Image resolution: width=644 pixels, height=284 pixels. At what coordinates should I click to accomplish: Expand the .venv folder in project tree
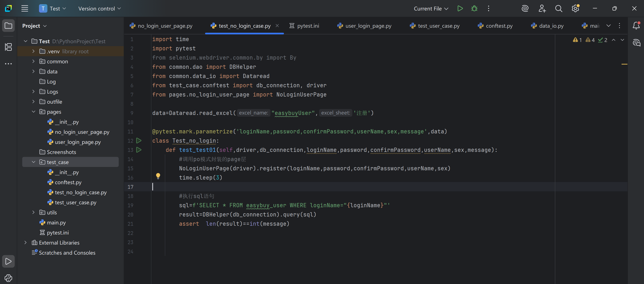pos(34,51)
